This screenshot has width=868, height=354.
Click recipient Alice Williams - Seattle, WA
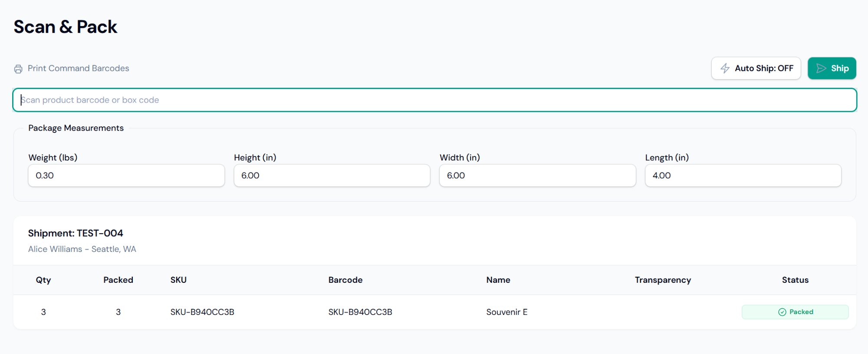(82, 249)
